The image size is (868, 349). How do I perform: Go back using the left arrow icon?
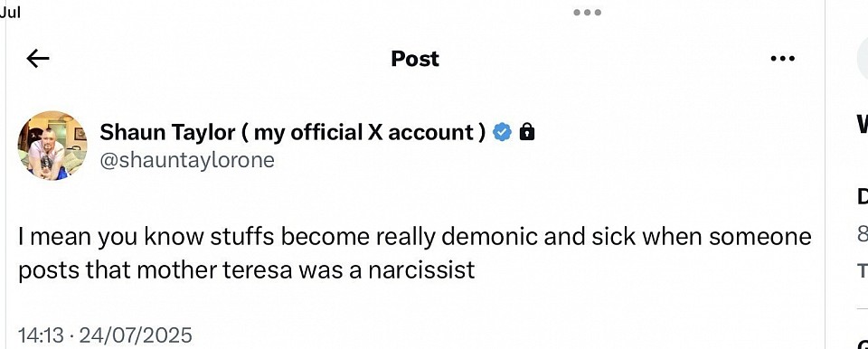coord(38,58)
